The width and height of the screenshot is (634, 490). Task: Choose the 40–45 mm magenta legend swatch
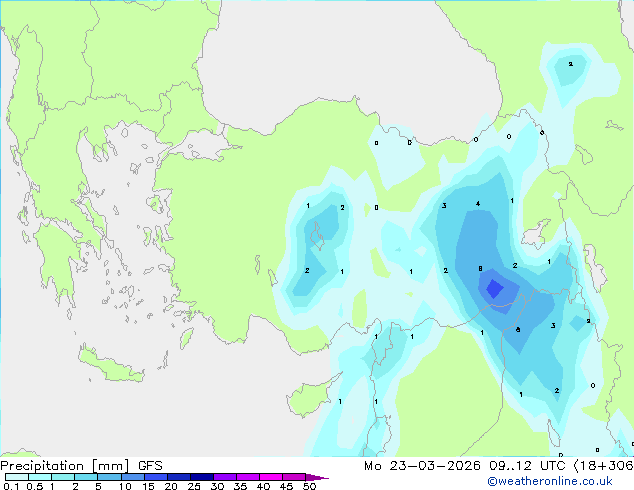click(271, 477)
